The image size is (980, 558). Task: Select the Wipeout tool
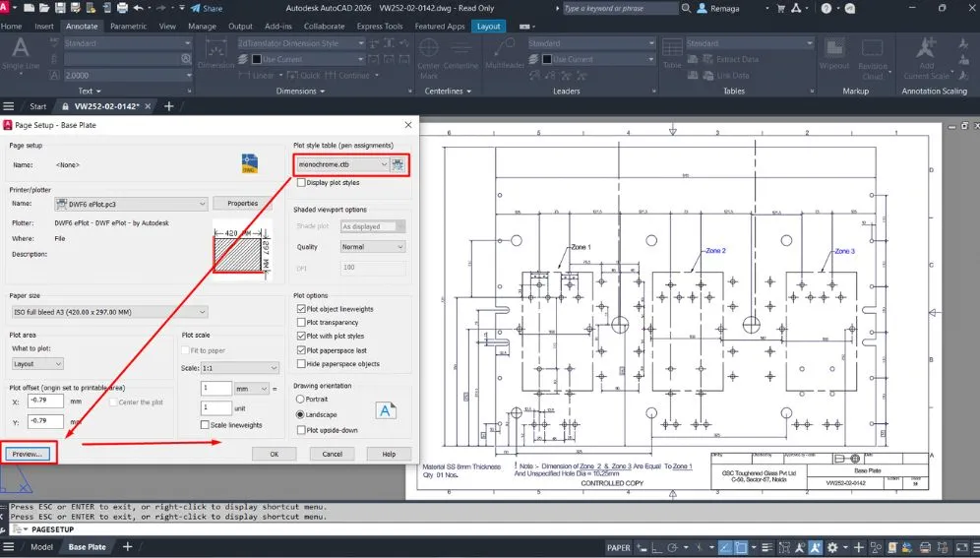833,54
